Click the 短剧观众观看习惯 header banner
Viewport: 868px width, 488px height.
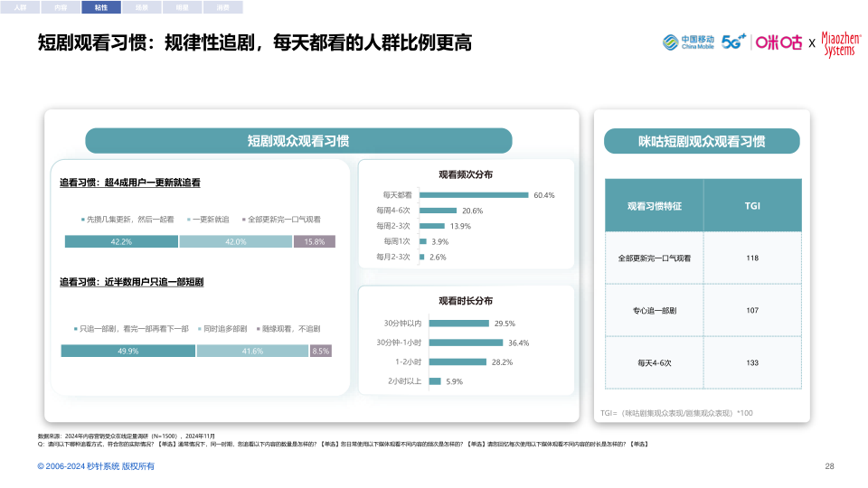click(x=298, y=141)
